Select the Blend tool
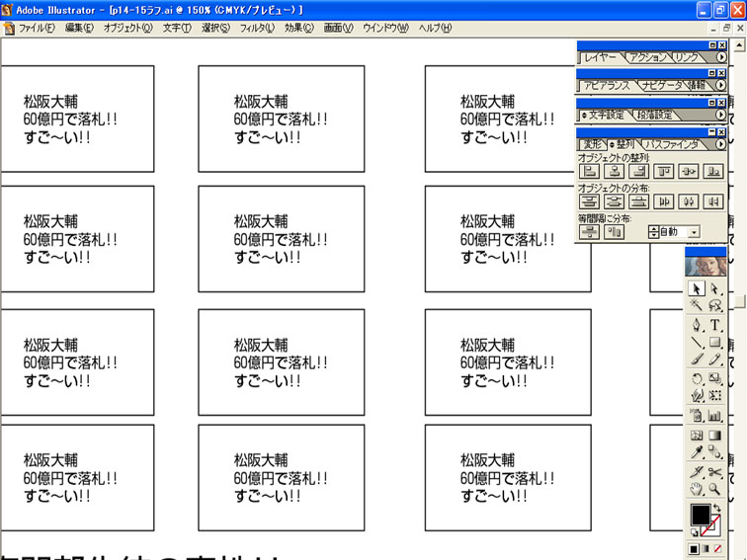The image size is (747, 560). pos(714,452)
